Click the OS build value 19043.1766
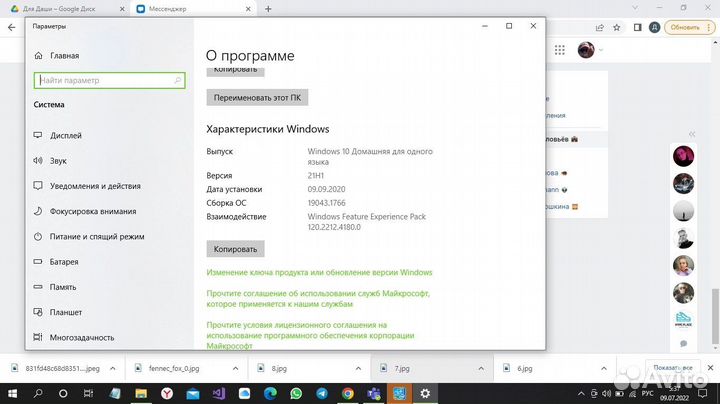The width and height of the screenshot is (720, 404). coord(326,203)
